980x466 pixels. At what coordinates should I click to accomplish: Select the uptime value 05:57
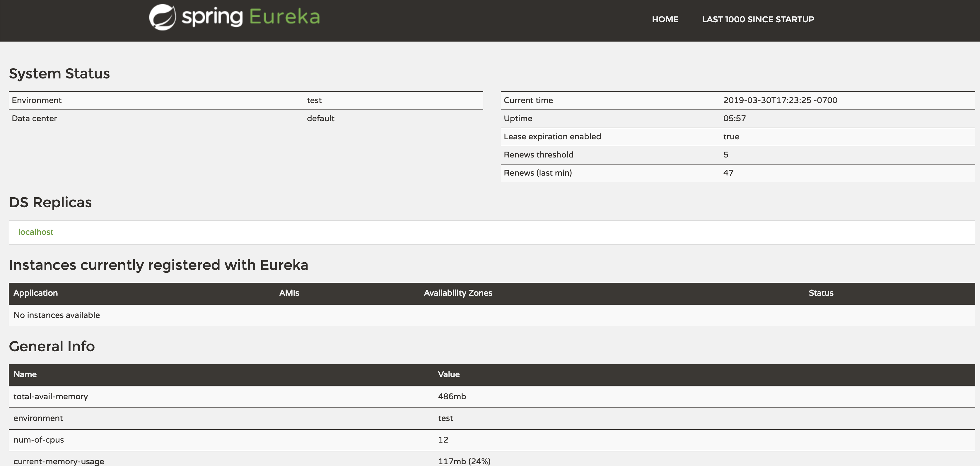click(734, 119)
